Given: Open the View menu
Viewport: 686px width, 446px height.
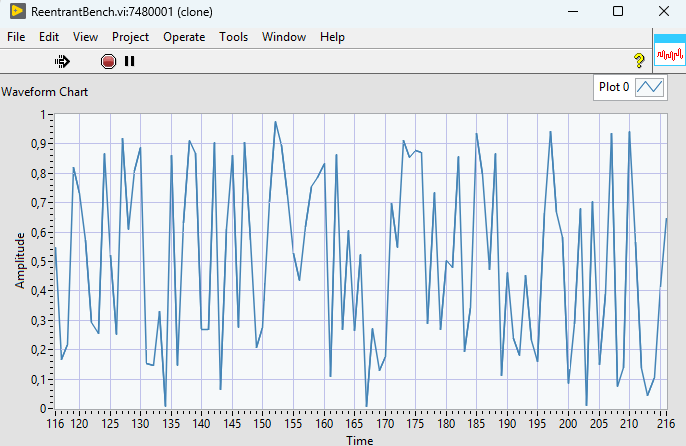Looking at the screenshot, I should (85, 37).
